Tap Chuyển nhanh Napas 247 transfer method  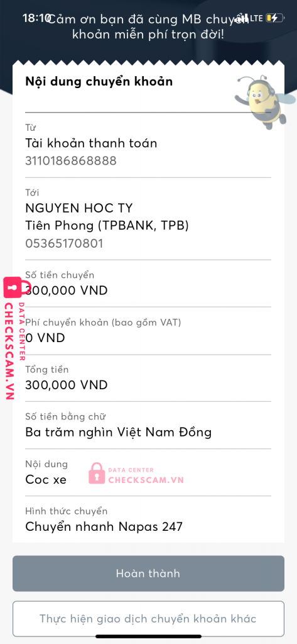click(104, 526)
